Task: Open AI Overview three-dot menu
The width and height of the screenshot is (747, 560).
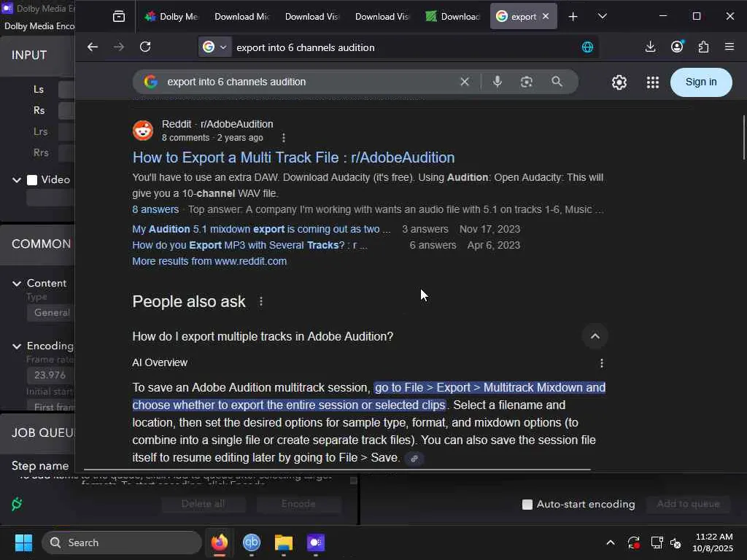Action: pyautogui.click(x=602, y=363)
